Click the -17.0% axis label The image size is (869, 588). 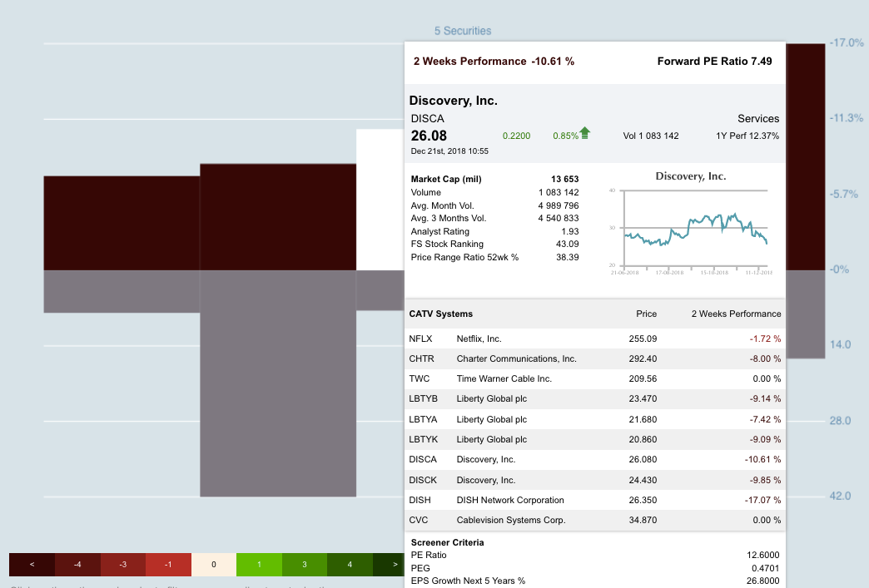(847, 42)
